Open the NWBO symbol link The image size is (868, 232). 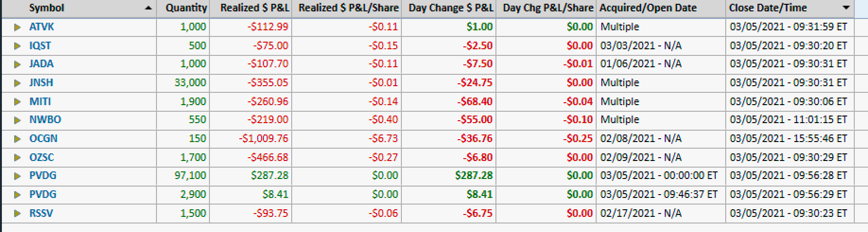tap(45, 120)
